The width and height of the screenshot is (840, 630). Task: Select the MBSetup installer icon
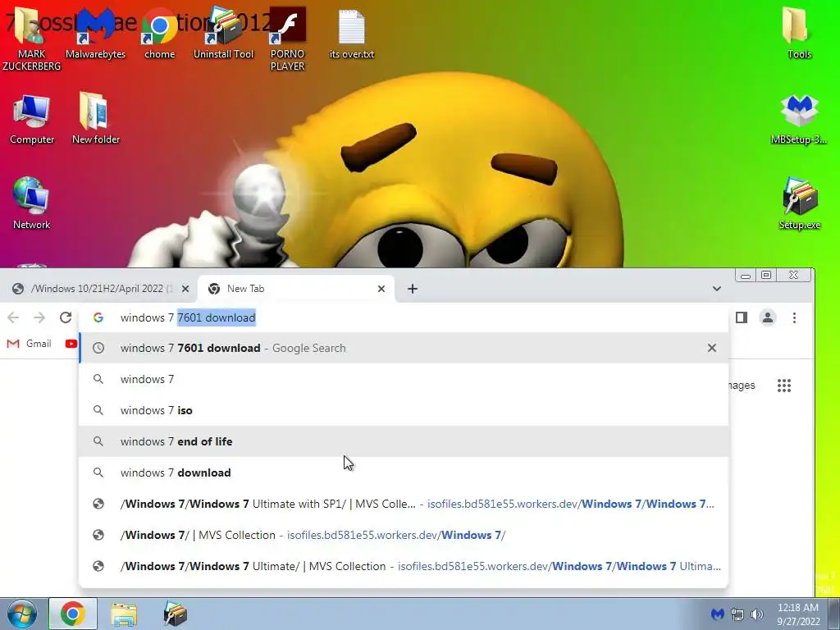(799, 119)
